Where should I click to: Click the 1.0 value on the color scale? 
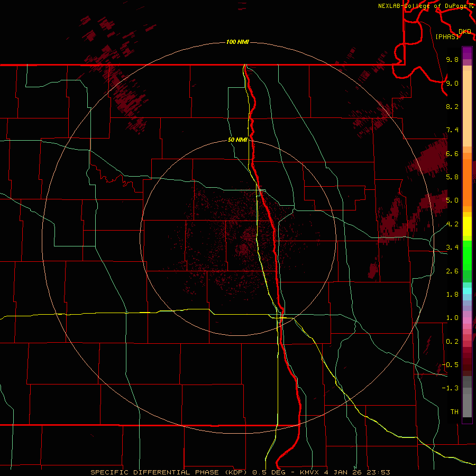coord(452,317)
